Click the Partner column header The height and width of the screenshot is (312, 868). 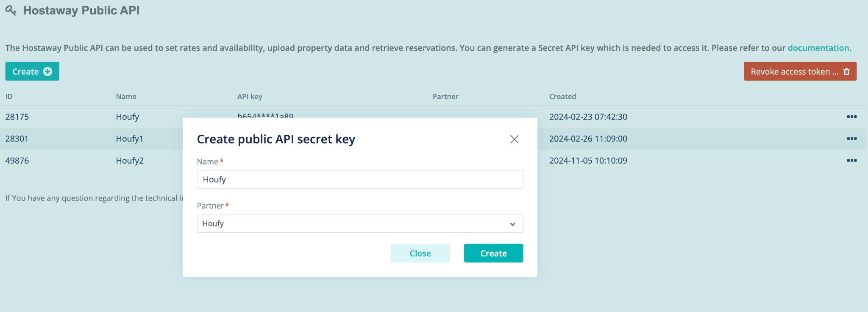coord(445,97)
